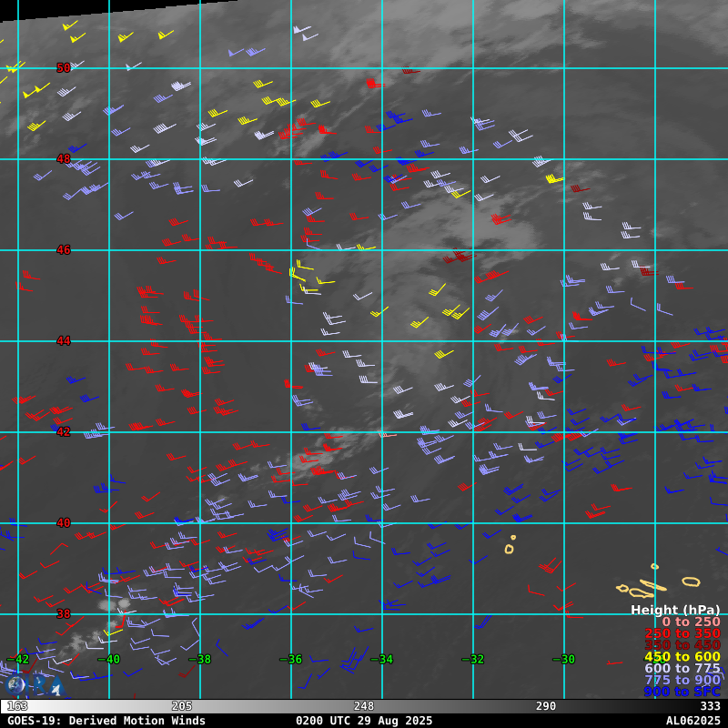Click the 248 value on the grayscale bar
The width and height of the screenshot is (728, 728).
[x=364, y=706]
